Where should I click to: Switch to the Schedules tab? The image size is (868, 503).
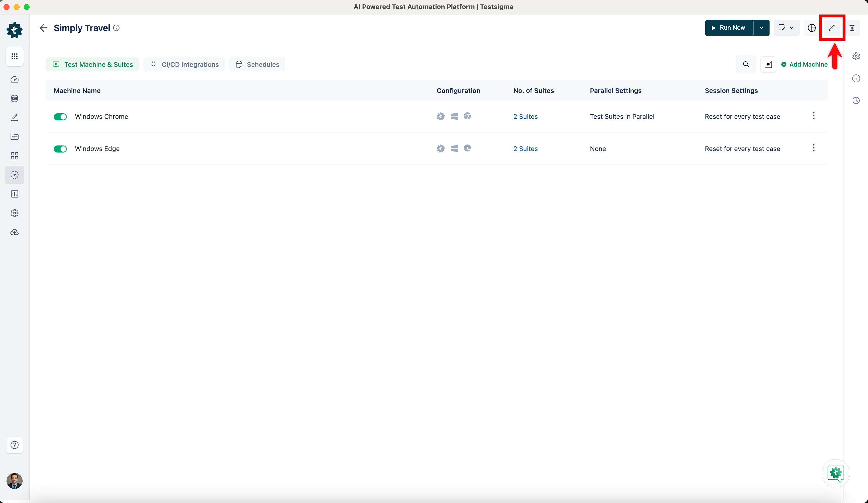[x=257, y=64]
